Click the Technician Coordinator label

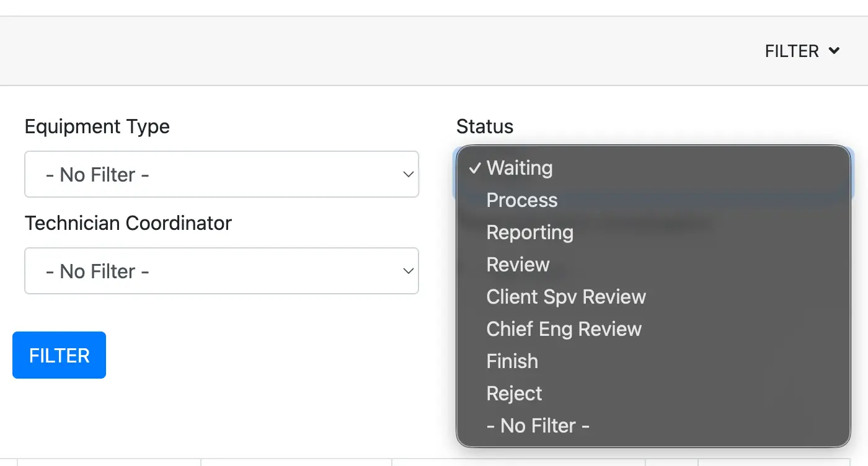point(128,223)
